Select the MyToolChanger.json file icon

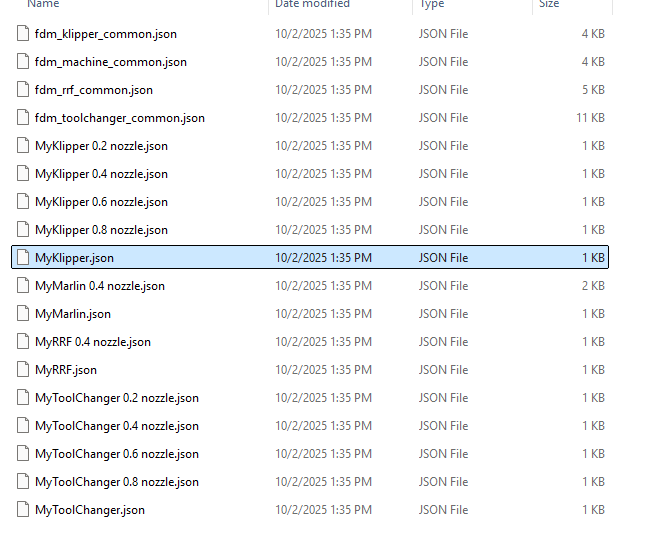[x=23, y=510]
